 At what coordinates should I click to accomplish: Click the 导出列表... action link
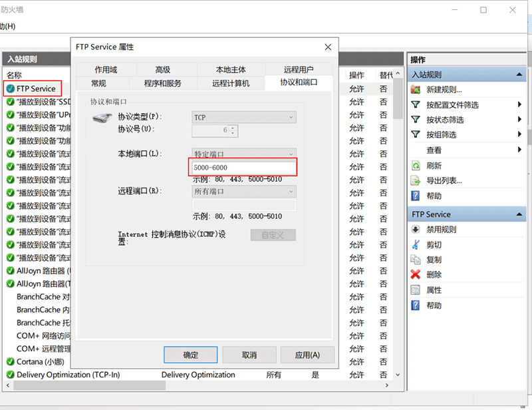[x=444, y=180]
